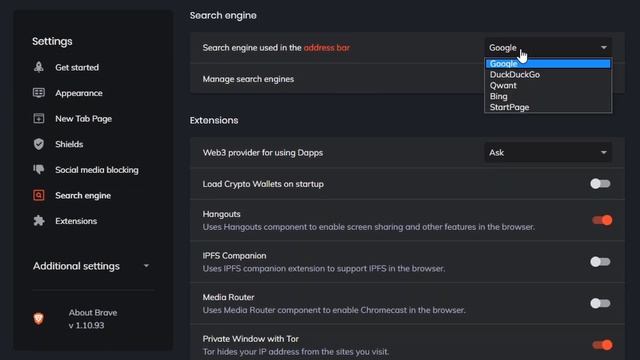The image size is (640, 360).
Task: Select Search engine in sidebar
Action: point(83,196)
